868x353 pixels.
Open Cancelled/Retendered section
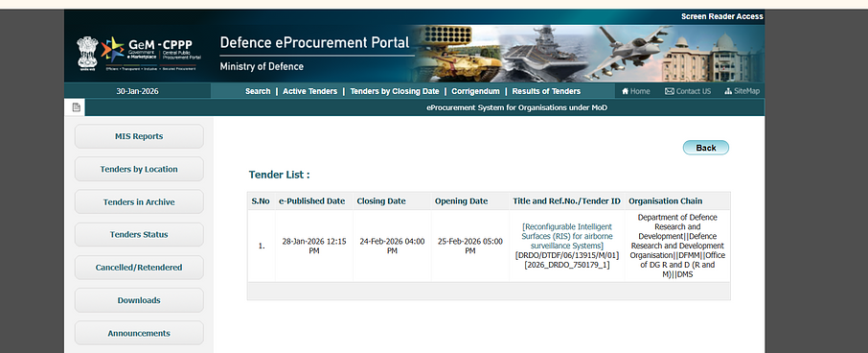[139, 267]
